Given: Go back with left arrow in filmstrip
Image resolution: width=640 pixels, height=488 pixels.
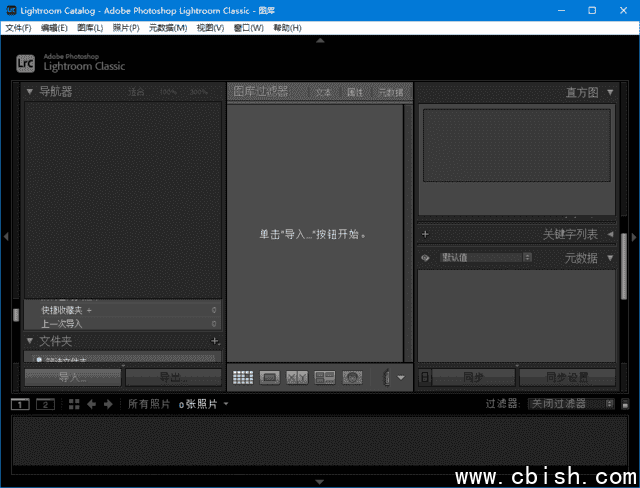Looking at the screenshot, I should pos(91,404).
